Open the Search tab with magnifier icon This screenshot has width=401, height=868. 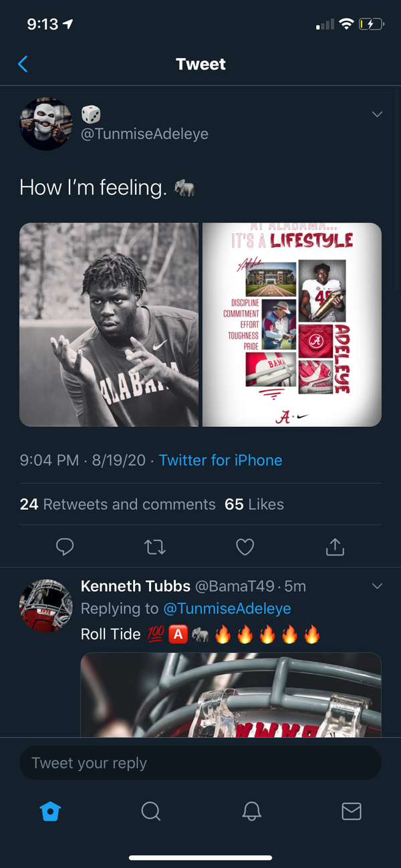pyautogui.click(x=151, y=811)
